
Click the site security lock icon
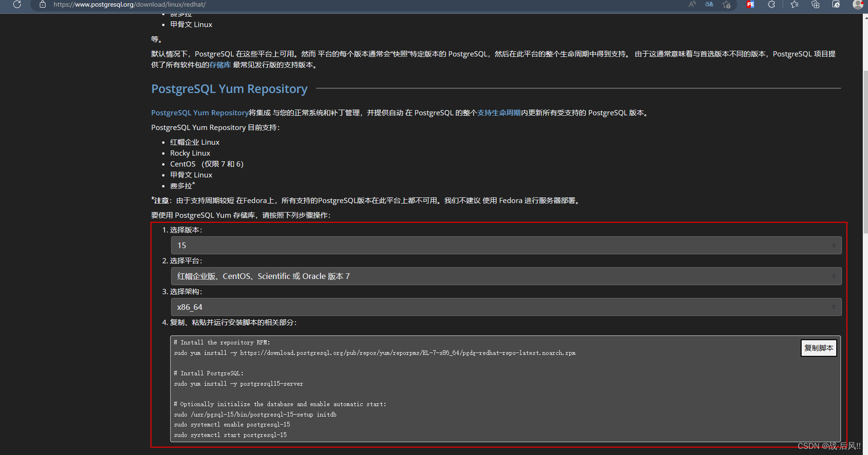click(43, 4)
